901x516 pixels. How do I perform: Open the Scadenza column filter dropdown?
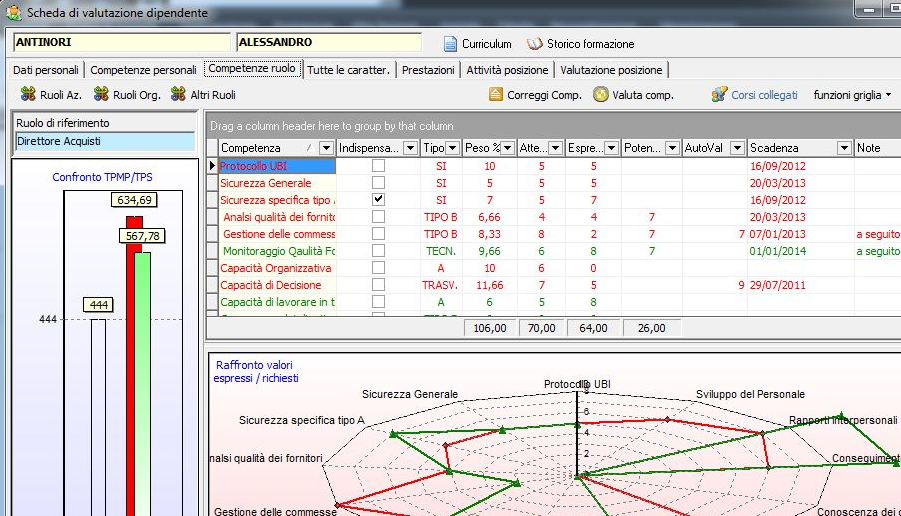pos(844,148)
